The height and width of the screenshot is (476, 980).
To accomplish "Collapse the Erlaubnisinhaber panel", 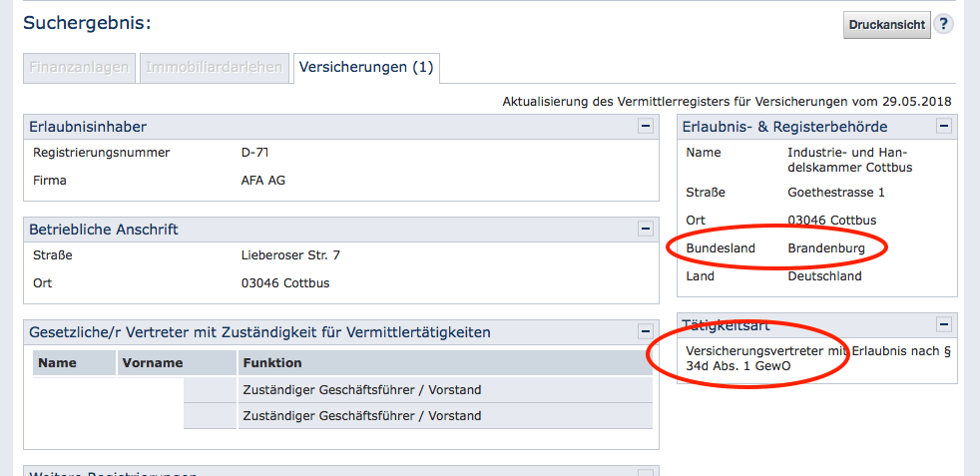I will coord(646,127).
